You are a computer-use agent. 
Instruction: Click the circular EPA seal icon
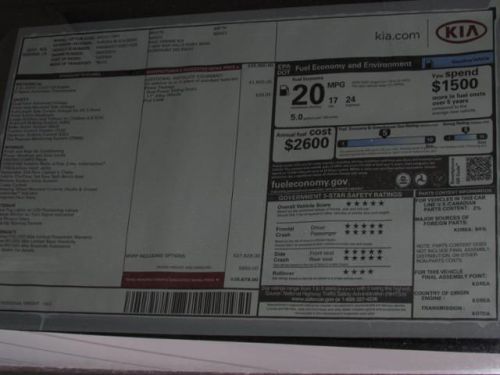tap(403, 180)
